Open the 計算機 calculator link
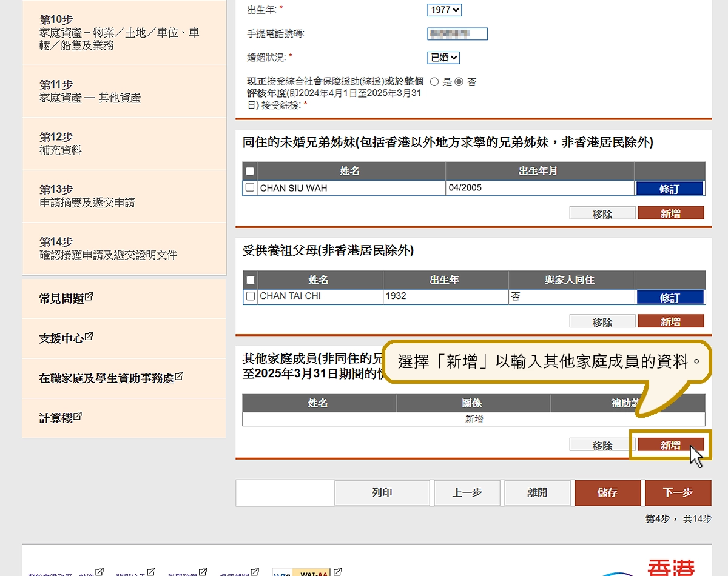This screenshot has width=728, height=576. (x=61, y=418)
